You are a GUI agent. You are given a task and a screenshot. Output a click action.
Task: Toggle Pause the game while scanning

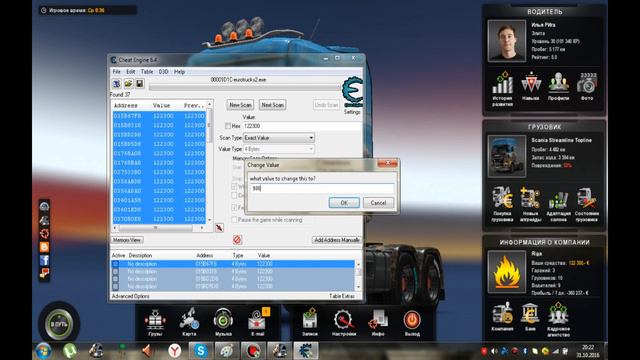[x=234, y=220]
